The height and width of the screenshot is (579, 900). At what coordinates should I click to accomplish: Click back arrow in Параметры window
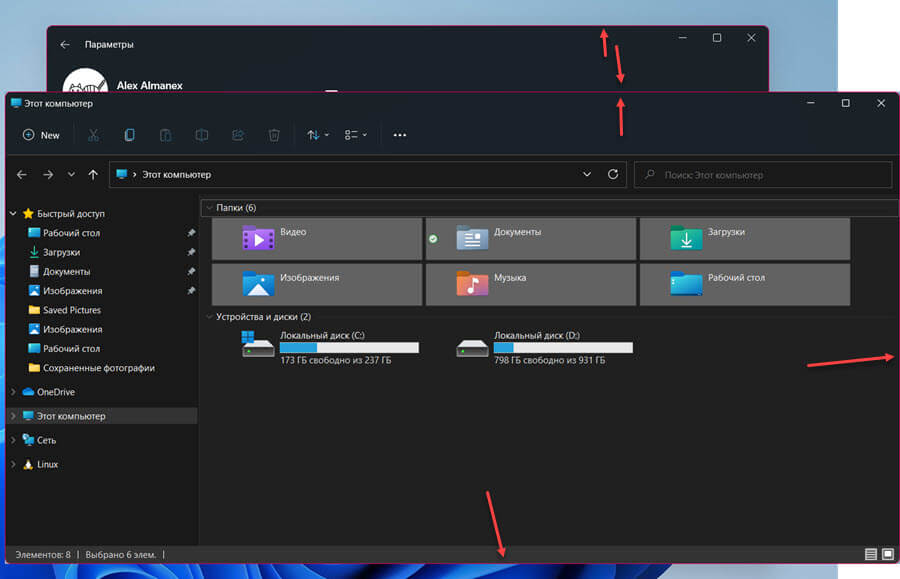click(x=65, y=44)
